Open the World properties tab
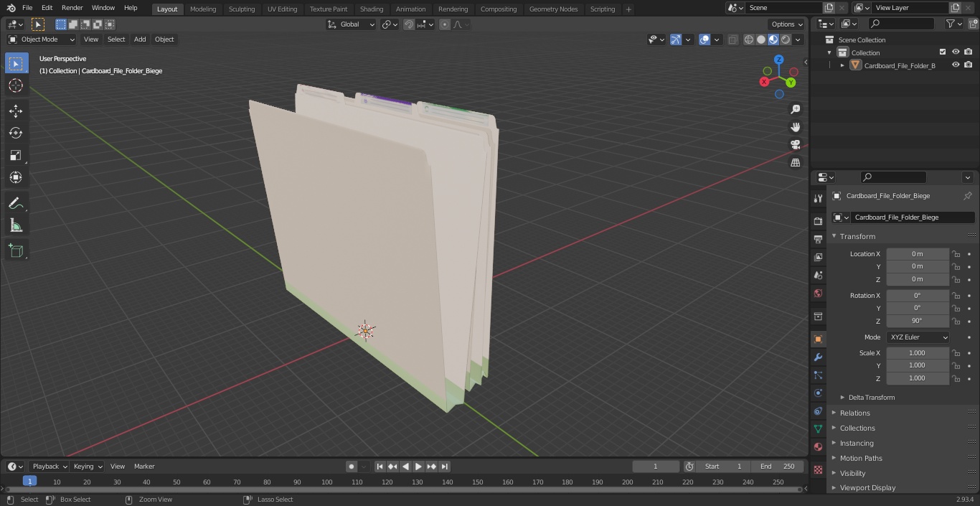The height and width of the screenshot is (506, 980). point(818,293)
